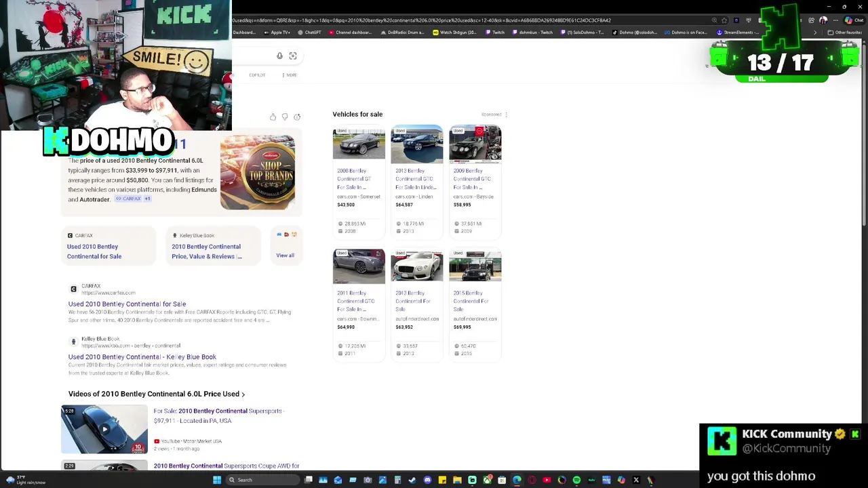Open the Camera app taskbar icon
Image resolution: width=868 pixels, height=488 pixels.
(368, 480)
